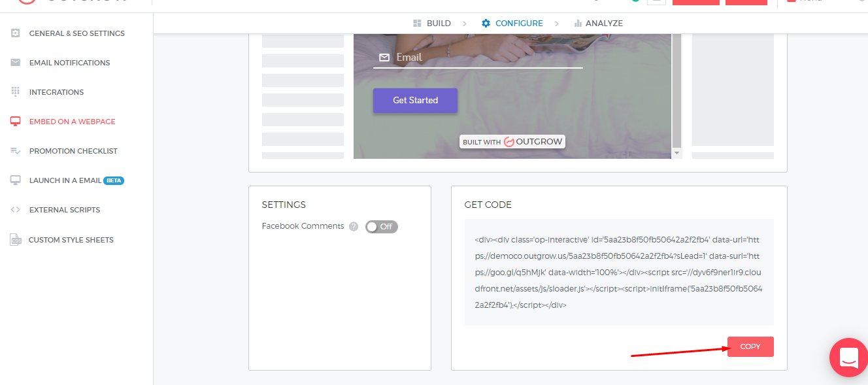
Task: Click the preview vertical scrollbar track
Action: pyautogui.click(x=677, y=90)
